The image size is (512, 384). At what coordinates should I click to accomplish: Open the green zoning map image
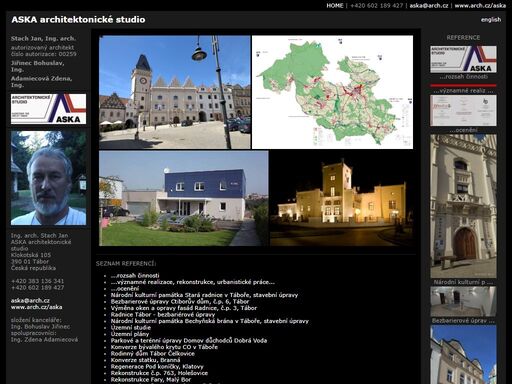(332, 92)
